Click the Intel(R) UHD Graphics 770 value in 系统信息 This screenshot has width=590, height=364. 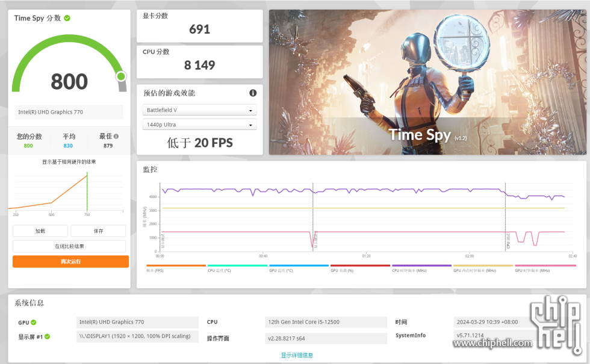click(137, 322)
